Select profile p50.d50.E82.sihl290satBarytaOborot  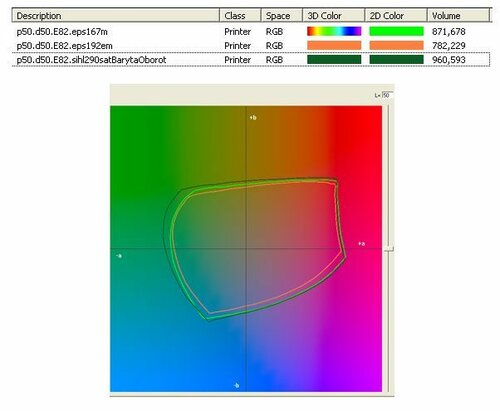click(91, 60)
